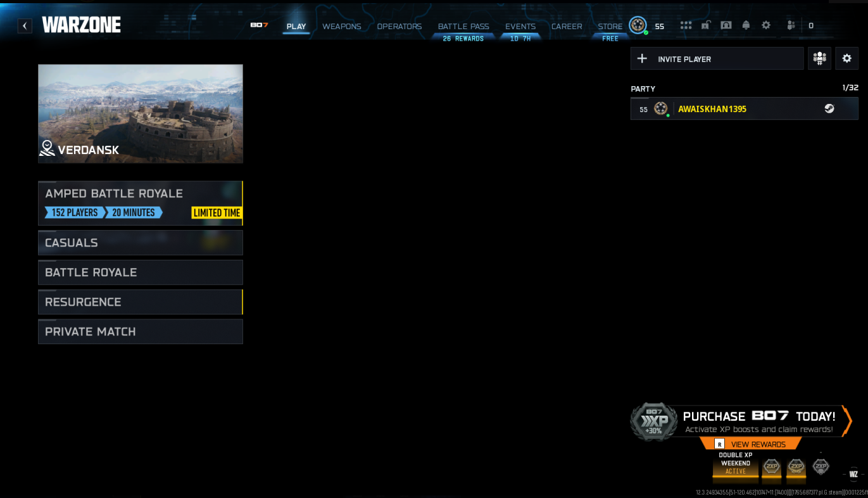Image resolution: width=868 pixels, height=498 pixels.
Task: Click the Invite Player button
Action: point(717,58)
